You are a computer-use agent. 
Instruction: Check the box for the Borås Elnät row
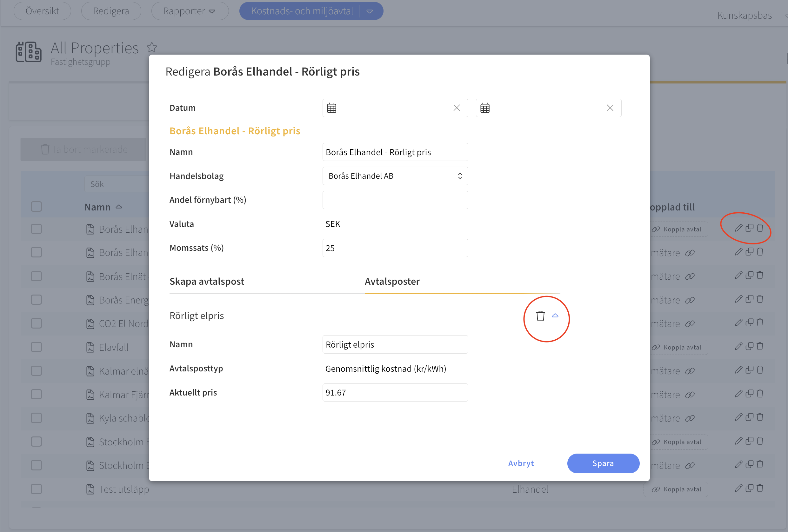(x=36, y=276)
